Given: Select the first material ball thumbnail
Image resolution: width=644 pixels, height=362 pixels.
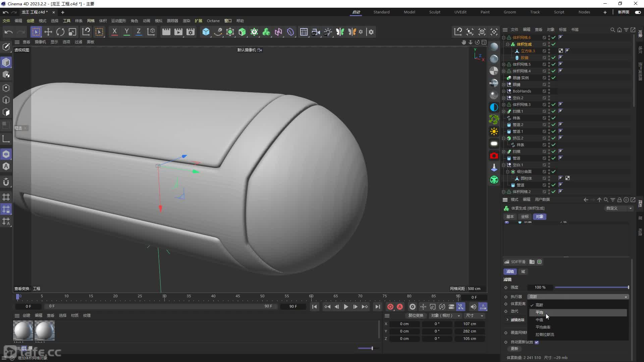Looking at the screenshot, I should [23, 330].
